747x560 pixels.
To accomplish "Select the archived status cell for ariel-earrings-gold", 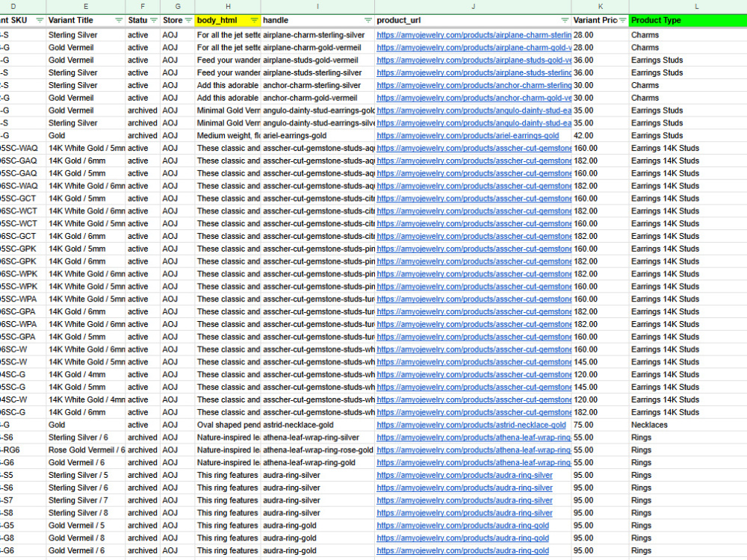I will point(142,135).
